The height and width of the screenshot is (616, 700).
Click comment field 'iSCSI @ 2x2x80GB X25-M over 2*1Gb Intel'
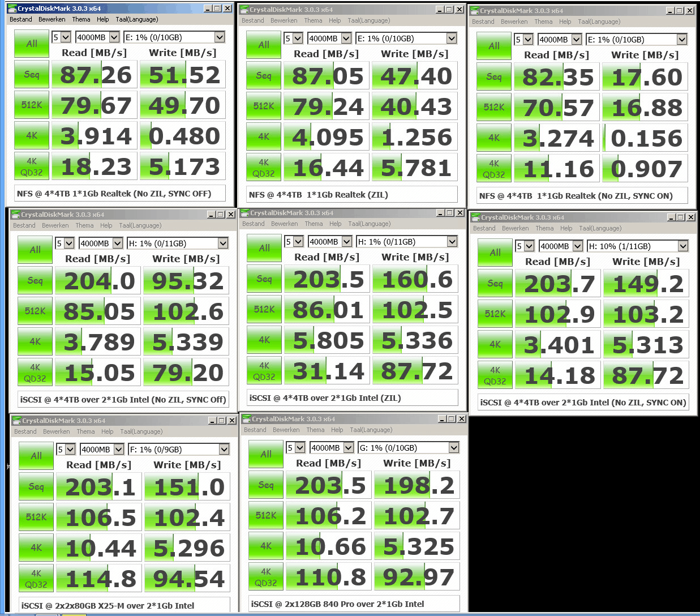point(124,605)
